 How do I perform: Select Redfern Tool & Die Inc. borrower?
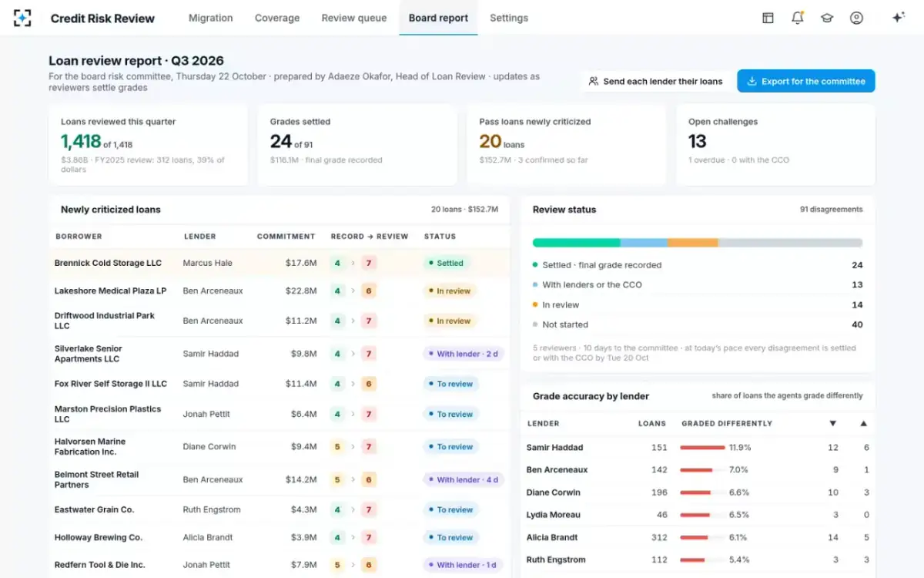pos(99,565)
